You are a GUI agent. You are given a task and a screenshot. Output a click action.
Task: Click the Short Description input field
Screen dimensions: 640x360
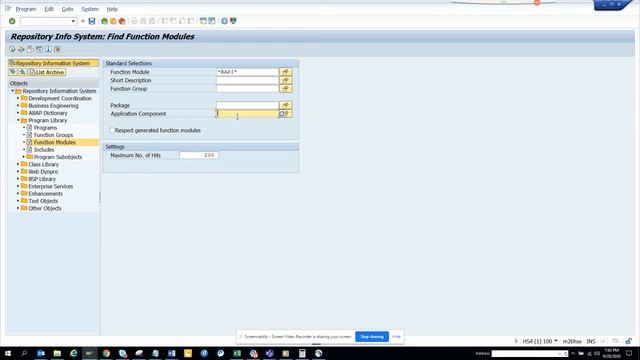tap(247, 80)
